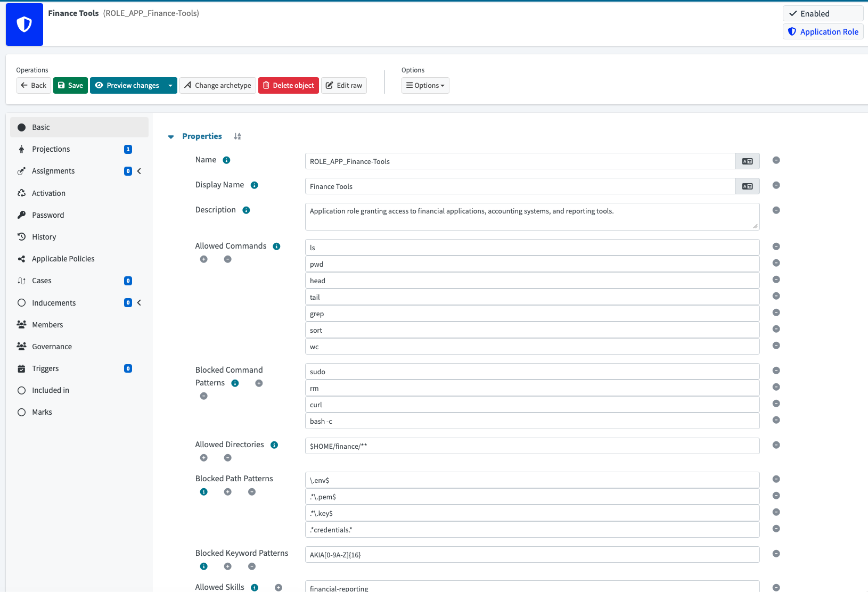Click inside the Description text area
The height and width of the screenshot is (592, 868).
(531, 216)
